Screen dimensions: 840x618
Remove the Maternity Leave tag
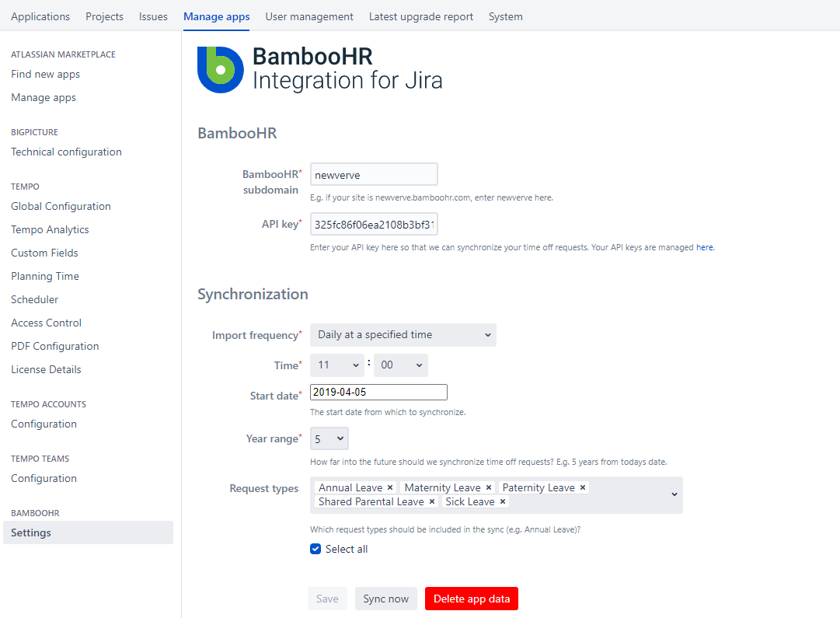[489, 487]
